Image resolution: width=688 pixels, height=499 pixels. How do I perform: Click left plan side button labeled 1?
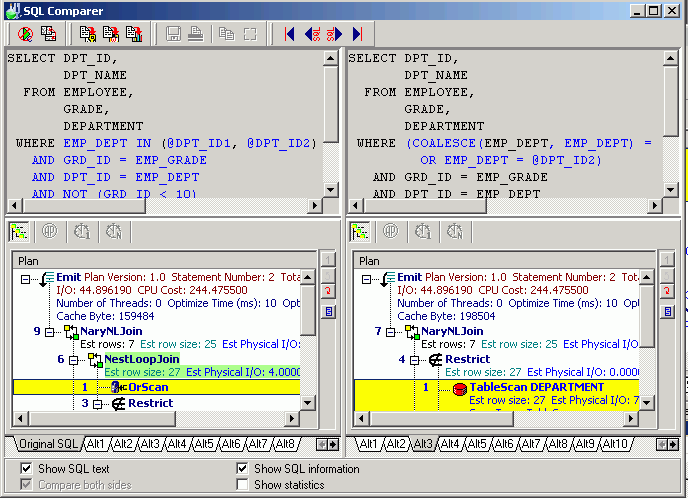[x=328, y=260]
